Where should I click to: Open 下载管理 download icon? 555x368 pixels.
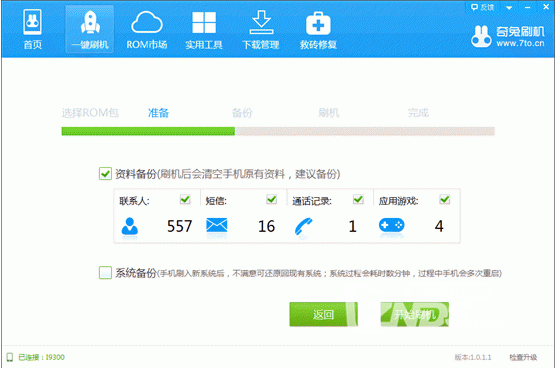click(x=261, y=22)
